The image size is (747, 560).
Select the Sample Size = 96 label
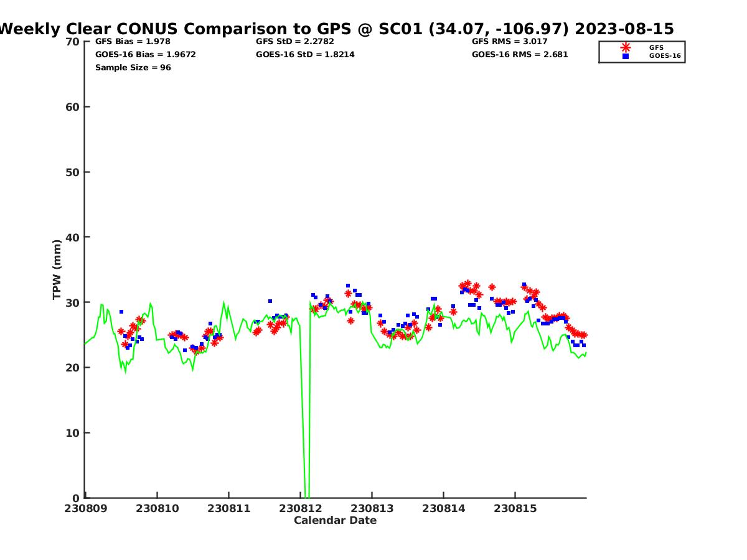pos(133,68)
